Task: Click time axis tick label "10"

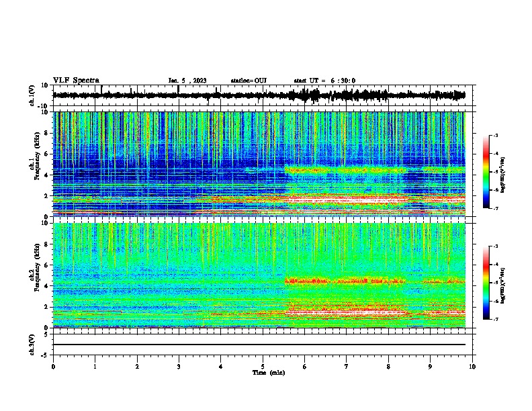Action: pos(472,367)
